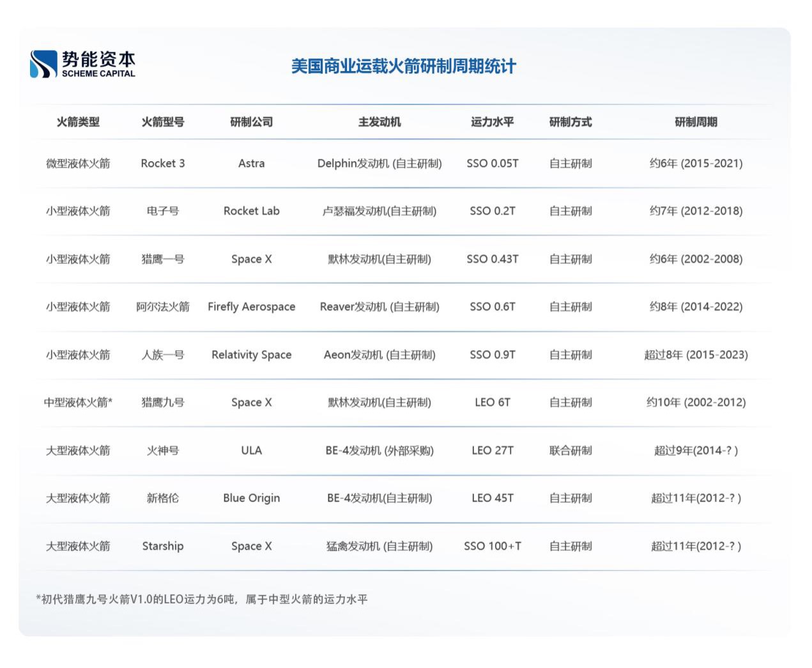Click the 研制周期 column header

[x=696, y=122]
